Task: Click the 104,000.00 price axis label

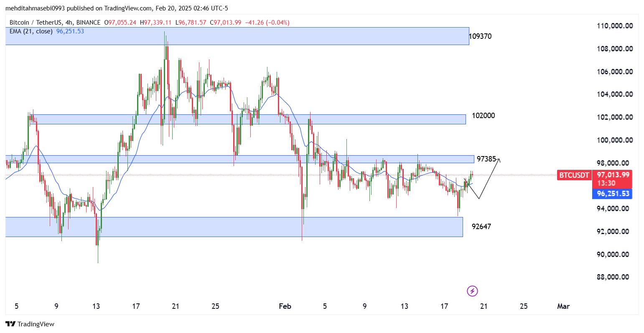Action: (615, 94)
